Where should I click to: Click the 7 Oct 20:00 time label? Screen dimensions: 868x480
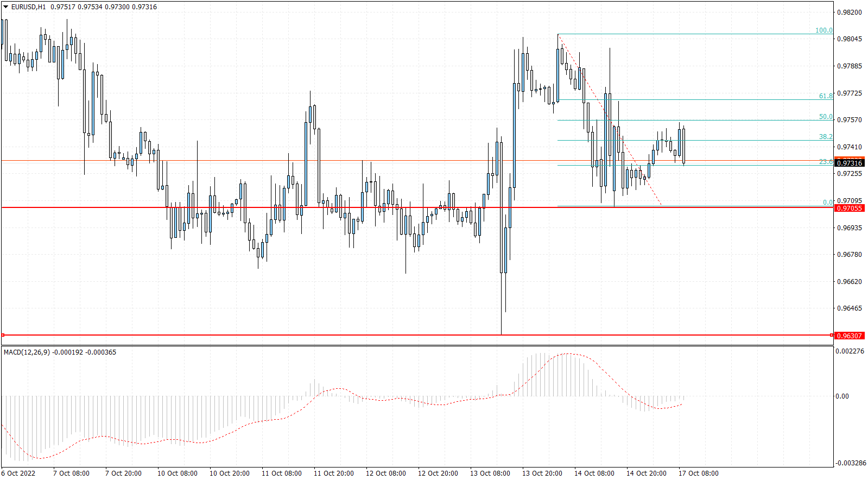pyautogui.click(x=123, y=473)
